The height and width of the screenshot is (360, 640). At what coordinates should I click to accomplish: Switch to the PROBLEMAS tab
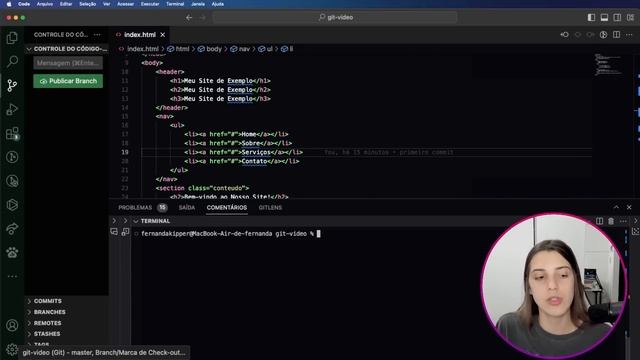pyautogui.click(x=135, y=207)
